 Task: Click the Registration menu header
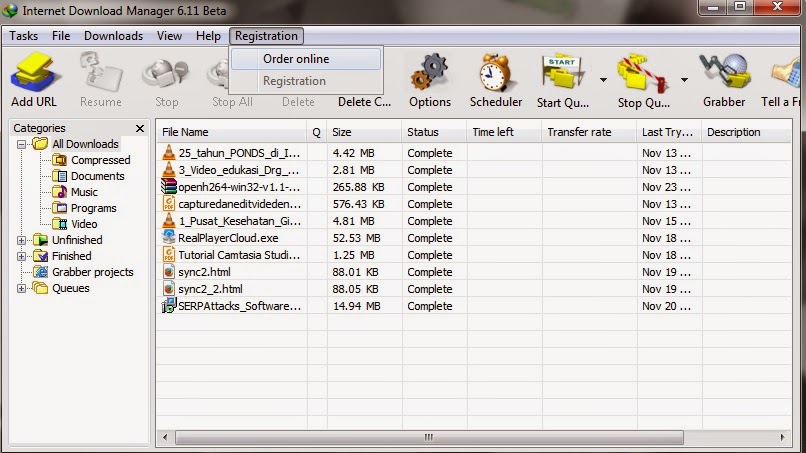pyautogui.click(x=266, y=36)
